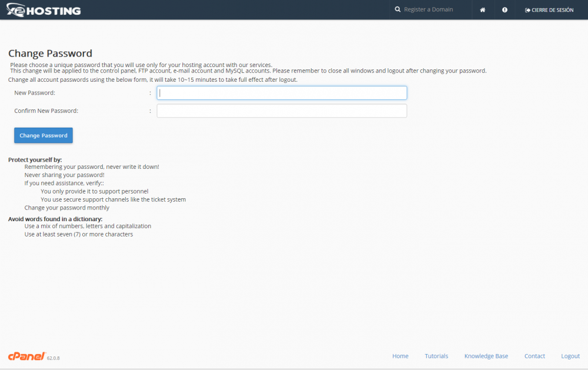Open the notifications info icon
This screenshot has width=588, height=370.
coord(505,10)
